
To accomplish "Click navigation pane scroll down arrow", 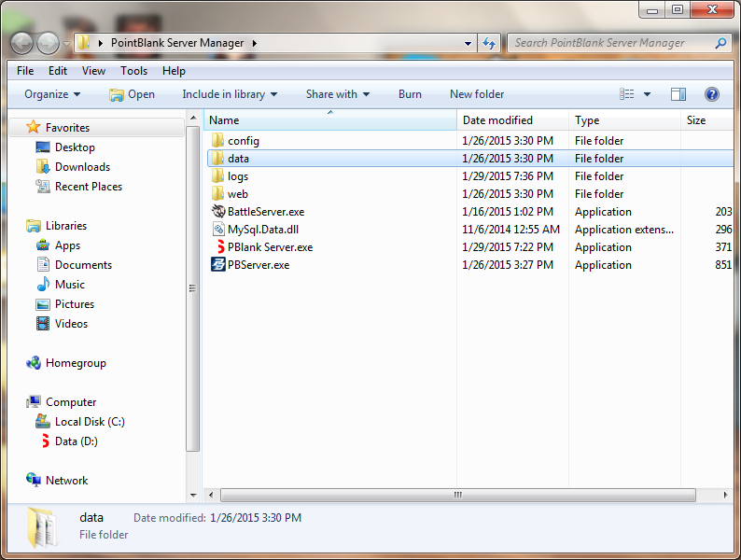I will 193,495.
